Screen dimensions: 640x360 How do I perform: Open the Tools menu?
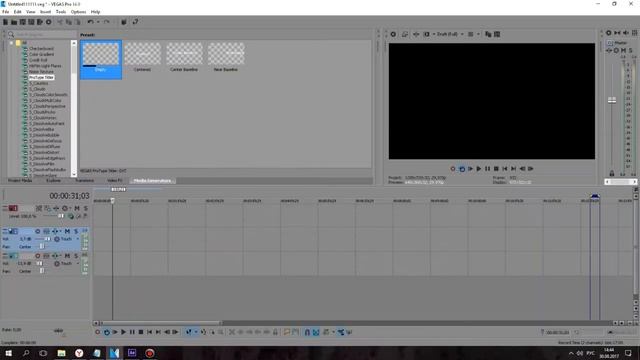(61, 12)
